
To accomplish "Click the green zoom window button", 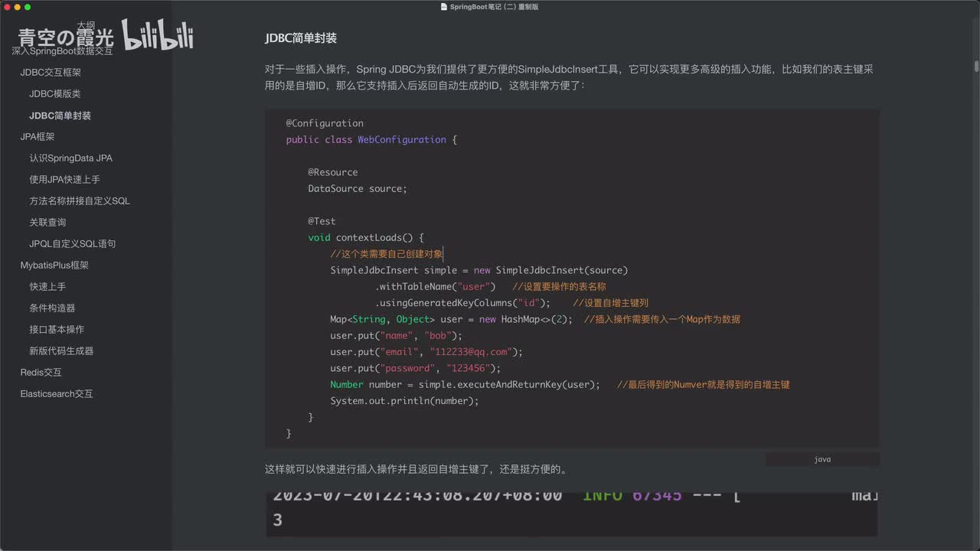I will pos(28,7).
